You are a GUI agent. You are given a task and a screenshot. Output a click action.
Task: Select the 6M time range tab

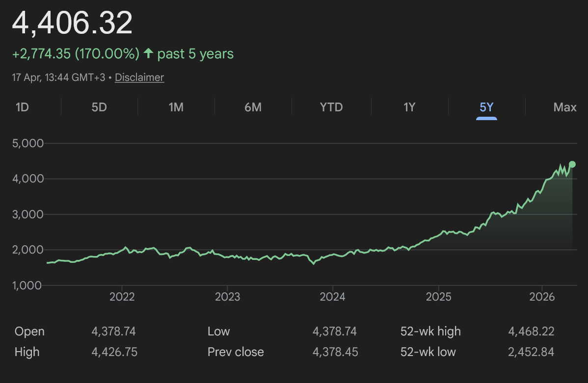[253, 107]
